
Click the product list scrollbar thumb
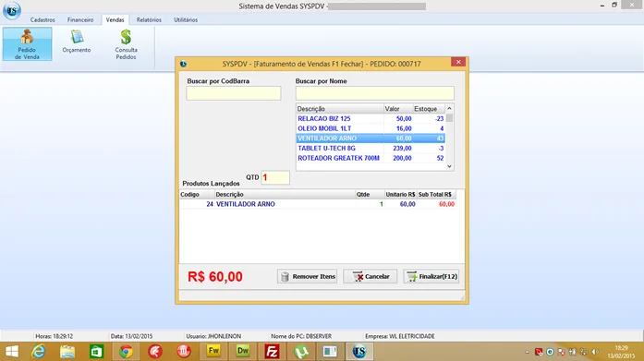(x=449, y=118)
